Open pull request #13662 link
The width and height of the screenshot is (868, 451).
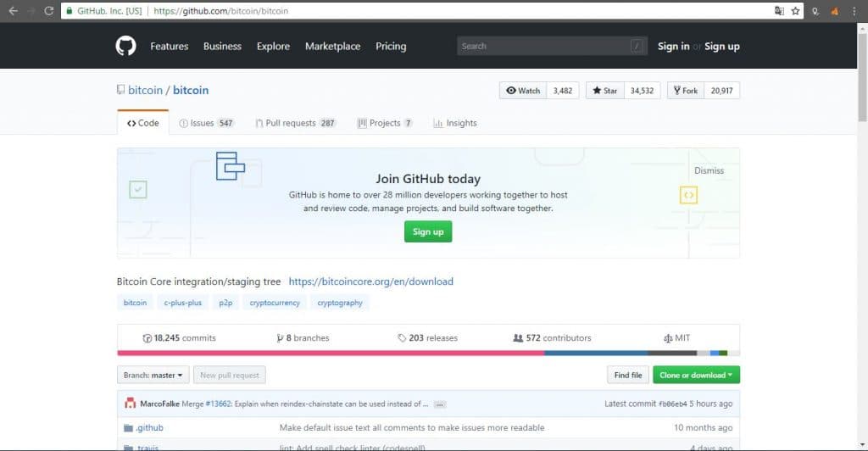(218, 404)
